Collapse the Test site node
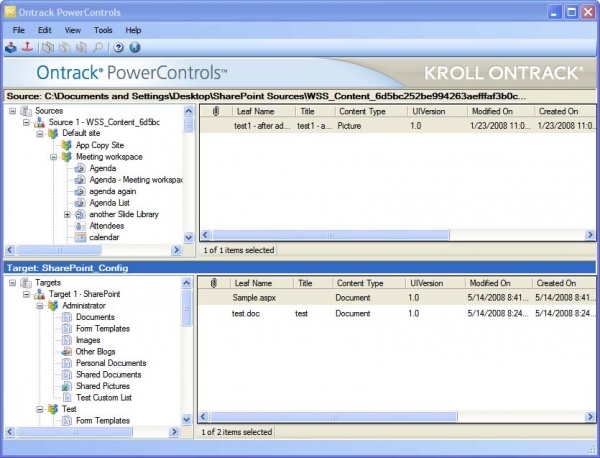The height and width of the screenshot is (458, 600). click(40, 409)
